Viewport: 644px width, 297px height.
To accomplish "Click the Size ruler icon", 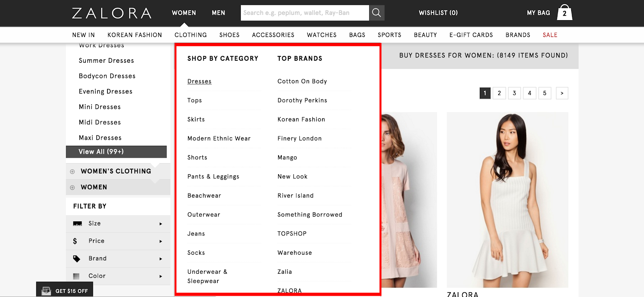I will click(77, 224).
